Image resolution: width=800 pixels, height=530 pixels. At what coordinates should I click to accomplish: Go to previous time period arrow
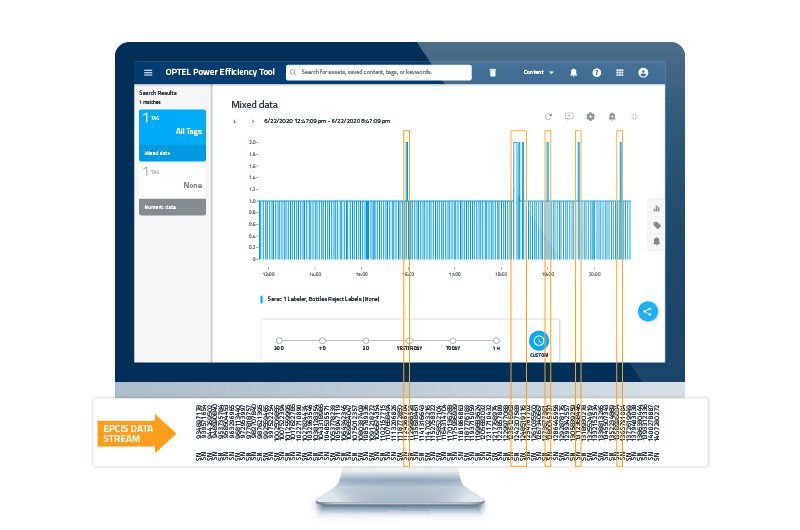click(234, 121)
